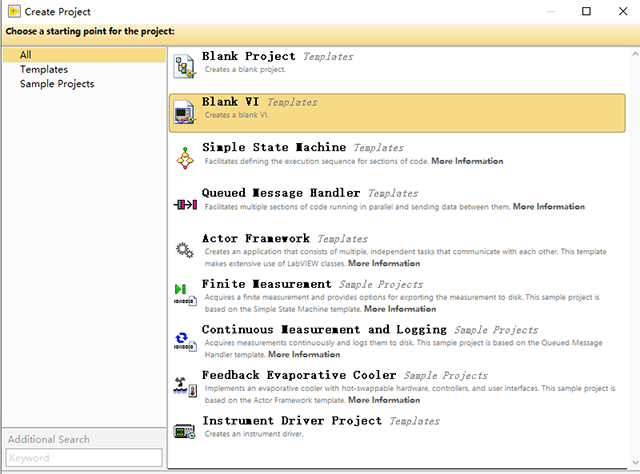Filter by Sample Projects category
Image resolution: width=640 pixels, height=474 pixels.
[57, 84]
